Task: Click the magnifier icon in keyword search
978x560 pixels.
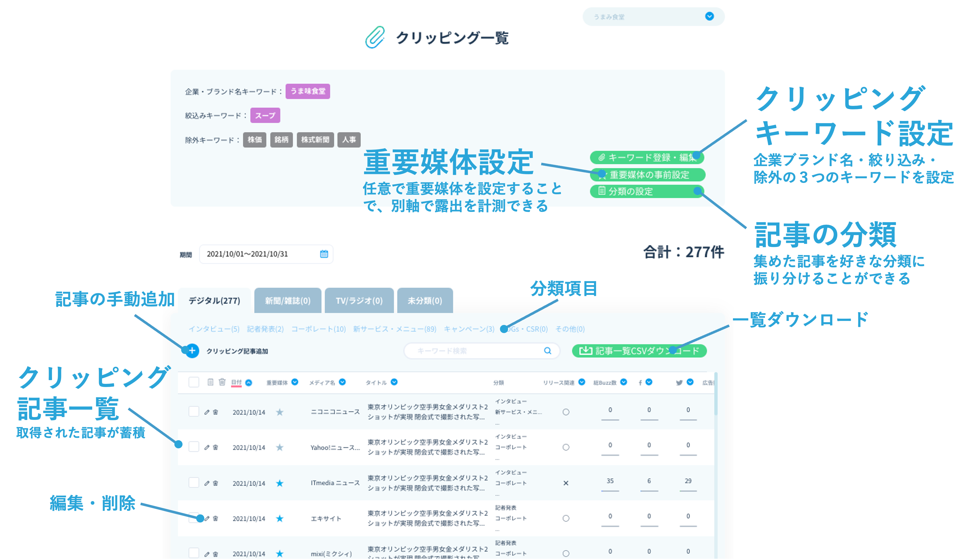Action: pyautogui.click(x=547, y=351)
